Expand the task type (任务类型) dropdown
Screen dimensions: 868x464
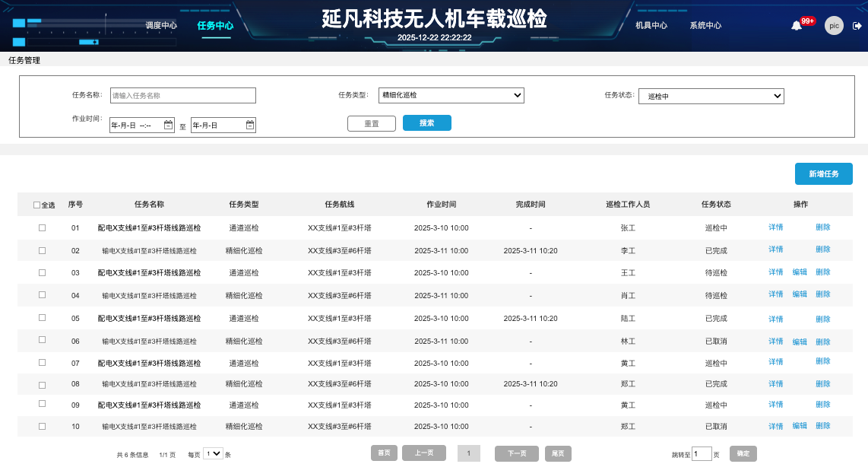click(x=451, y=95)
